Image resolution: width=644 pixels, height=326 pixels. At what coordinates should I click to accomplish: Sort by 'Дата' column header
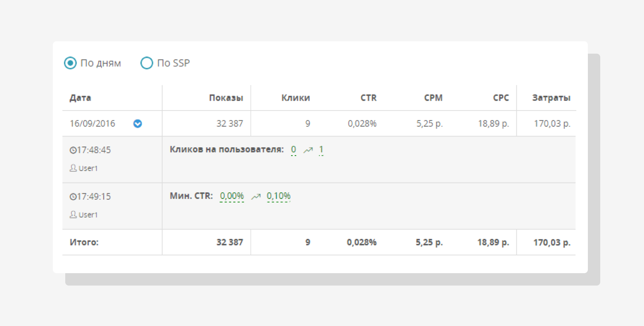(80, 98)
